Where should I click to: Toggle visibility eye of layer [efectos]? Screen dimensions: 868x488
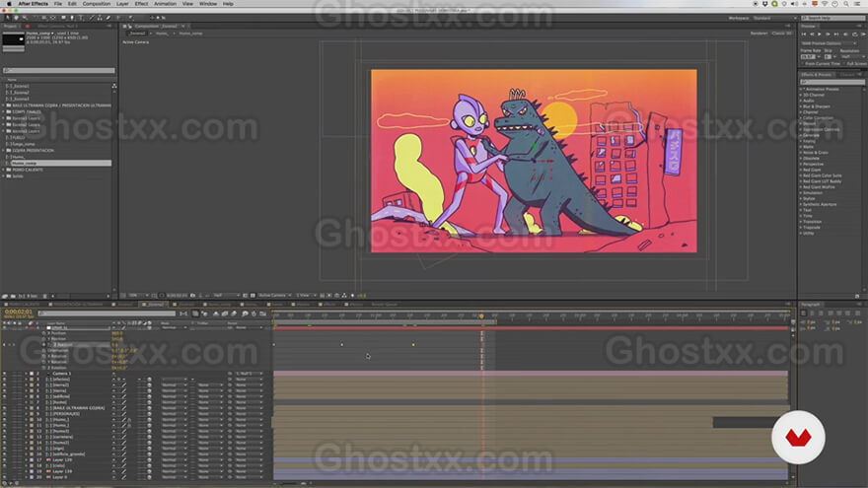(x=4, y=379)
